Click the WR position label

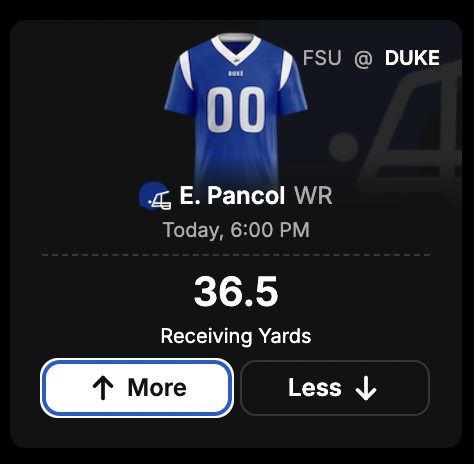(x=313, y=196)
